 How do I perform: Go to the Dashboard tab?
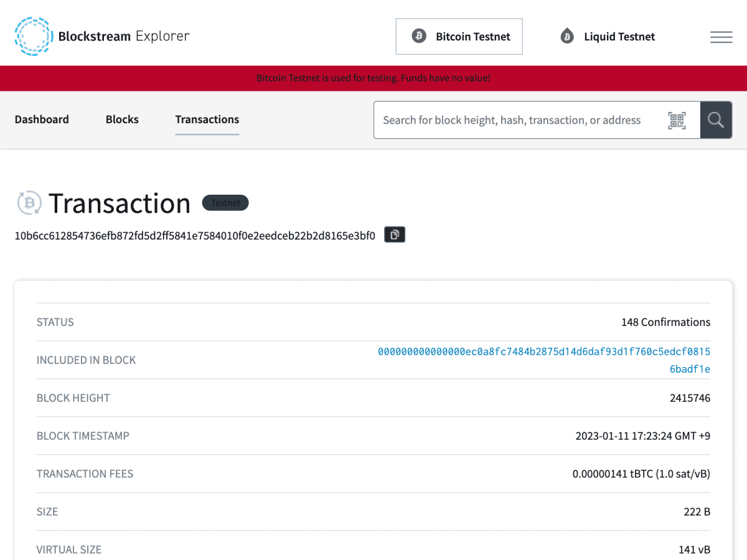pos(42,119)
